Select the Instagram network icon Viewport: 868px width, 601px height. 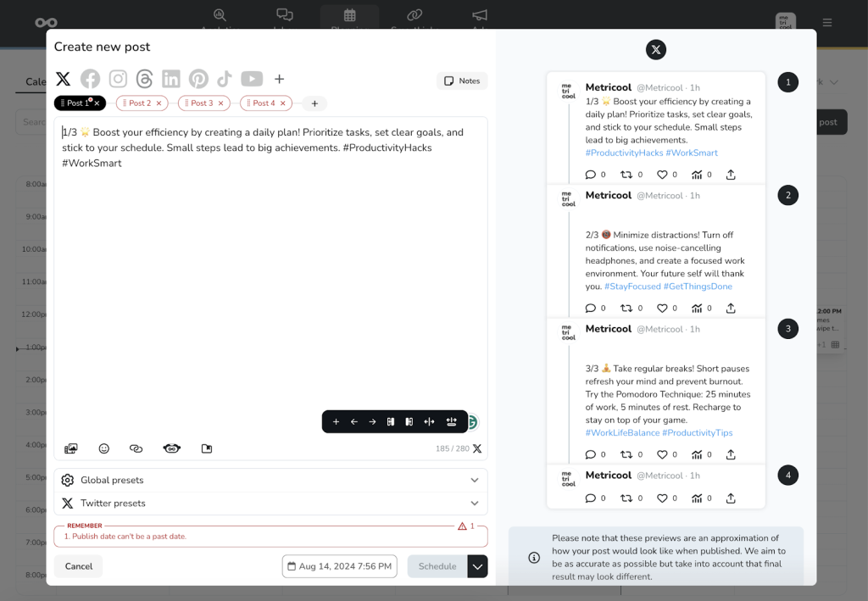[x=117, y=79]
